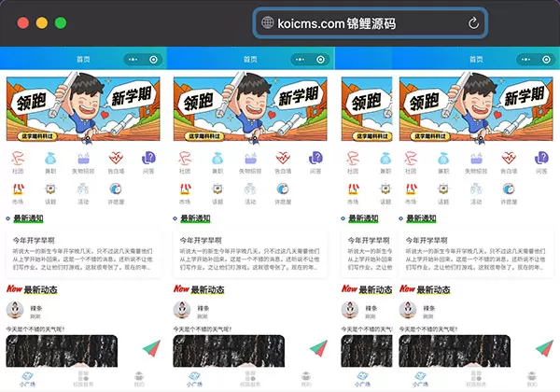Screen dimensions: 560x392
Task: Open 今年开学早啊 notice card in left phone screen
Action: click(83, 254)
